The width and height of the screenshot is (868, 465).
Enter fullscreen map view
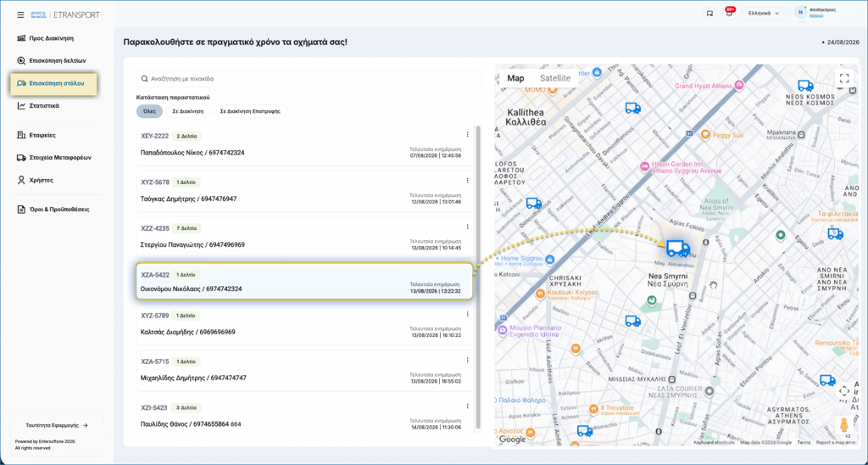point(843,78)
